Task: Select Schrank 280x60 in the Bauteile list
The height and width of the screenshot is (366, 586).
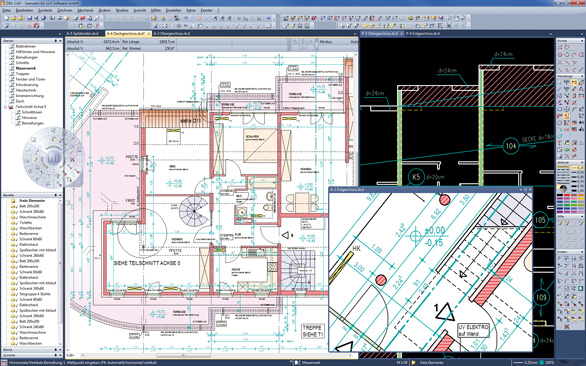Action: (x=31, y=256)
